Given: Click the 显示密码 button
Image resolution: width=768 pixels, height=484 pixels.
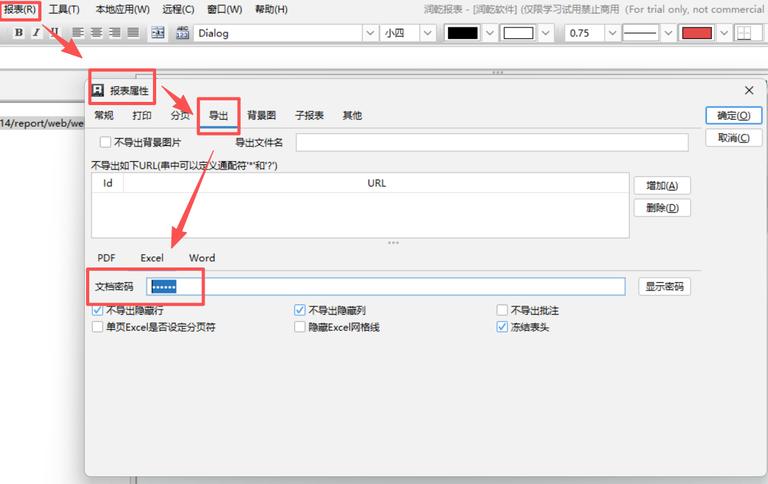Looking at the screenshot, I should [x=665, y=287].
